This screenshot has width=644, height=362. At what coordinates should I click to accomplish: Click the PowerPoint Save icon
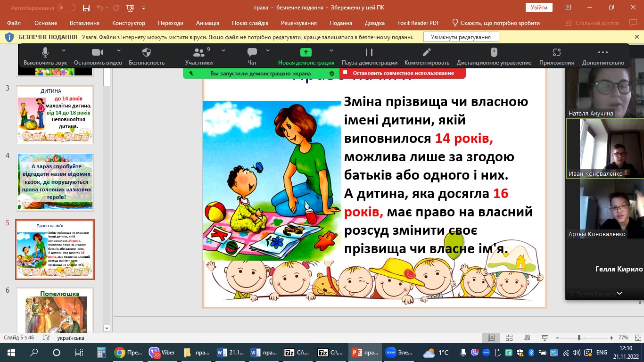pyautogui.click(x=86, y=8)
